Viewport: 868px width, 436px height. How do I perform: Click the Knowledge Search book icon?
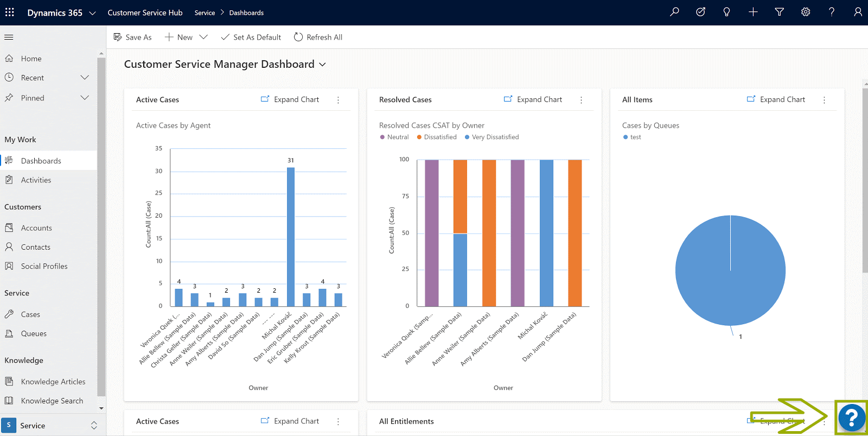click(x=9, y=401)
